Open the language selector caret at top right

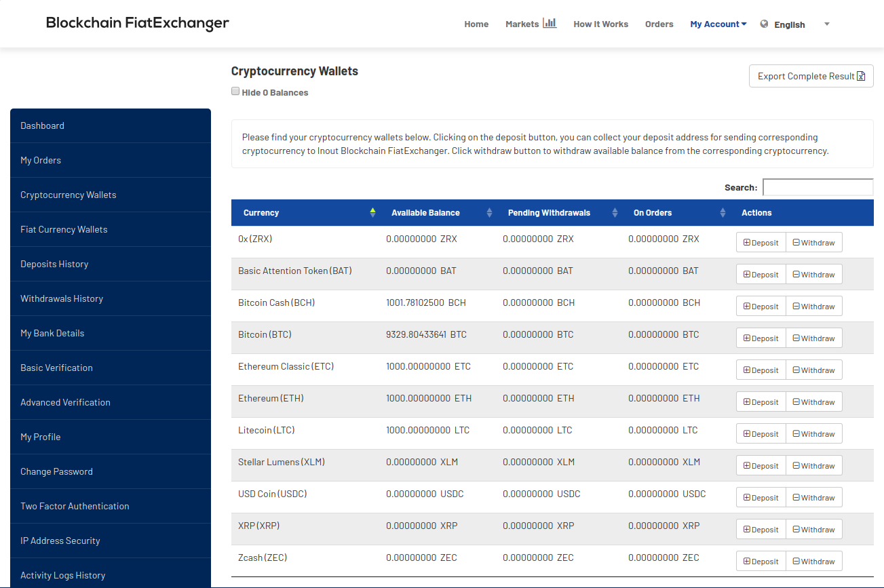[x=826, y=24]
